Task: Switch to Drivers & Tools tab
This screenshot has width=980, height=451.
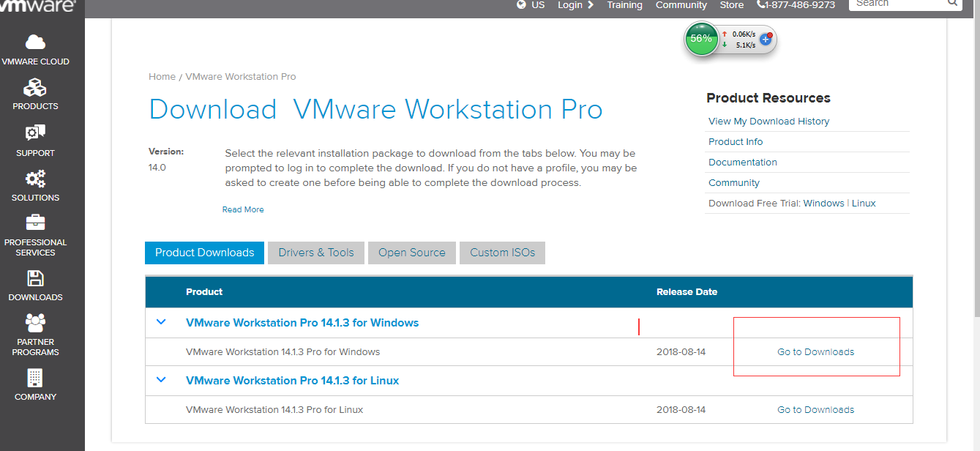Action: pyautogui.click(x=316, y=253)
